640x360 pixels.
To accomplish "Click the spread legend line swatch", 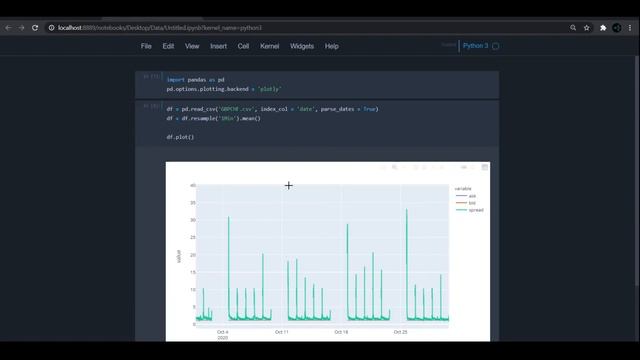I will (461, 210).
